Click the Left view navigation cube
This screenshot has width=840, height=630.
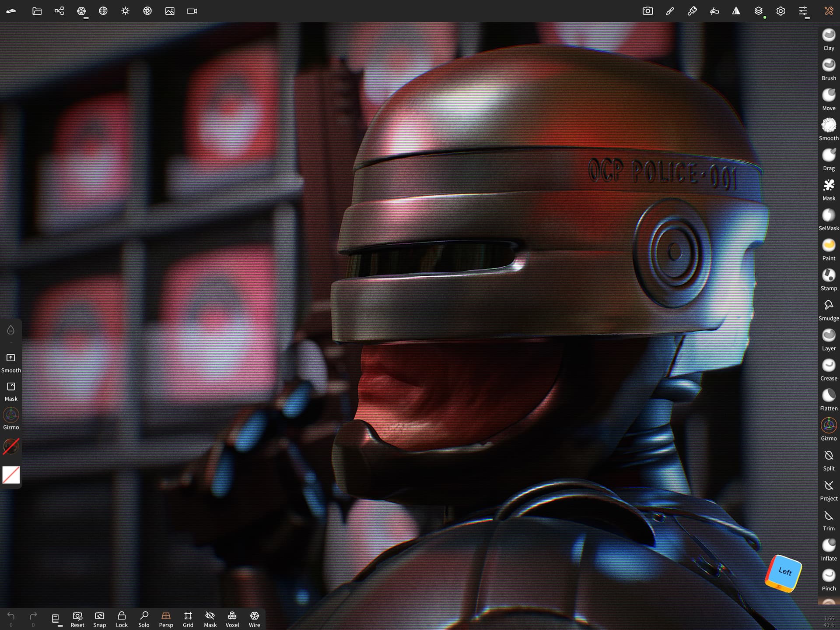(x=784, y=573)
